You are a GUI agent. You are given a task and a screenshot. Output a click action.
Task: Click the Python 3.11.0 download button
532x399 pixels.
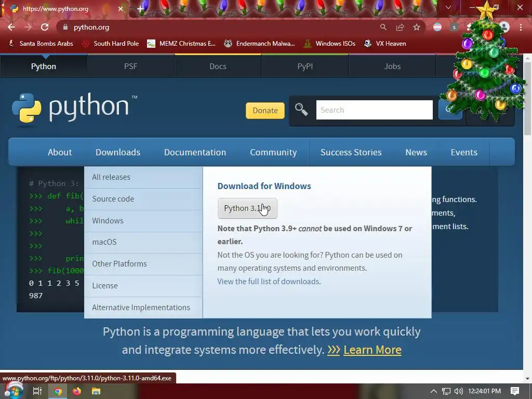point(247,208)
